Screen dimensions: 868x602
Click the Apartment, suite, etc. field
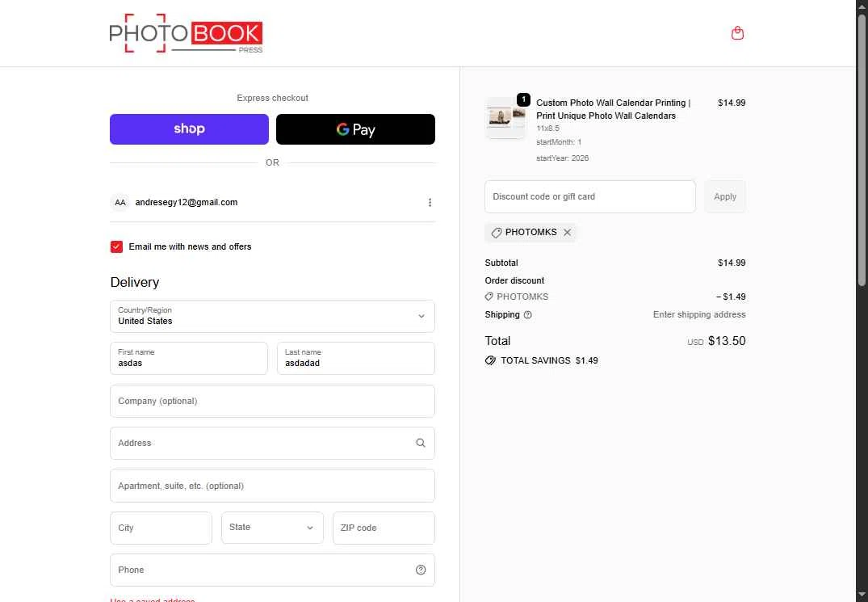click(272, 486)
